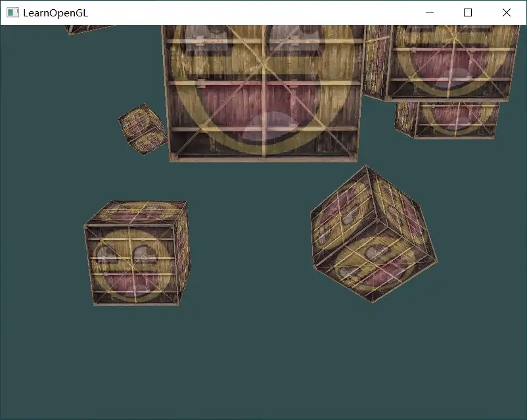Close the LearnOpenGL window
This screenshot has height=420, width=527.
point(506,12)
